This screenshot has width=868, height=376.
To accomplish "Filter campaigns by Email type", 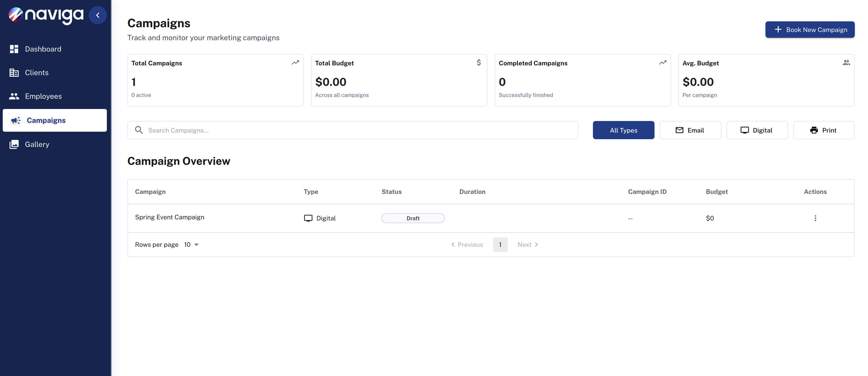I will (690, 130).
